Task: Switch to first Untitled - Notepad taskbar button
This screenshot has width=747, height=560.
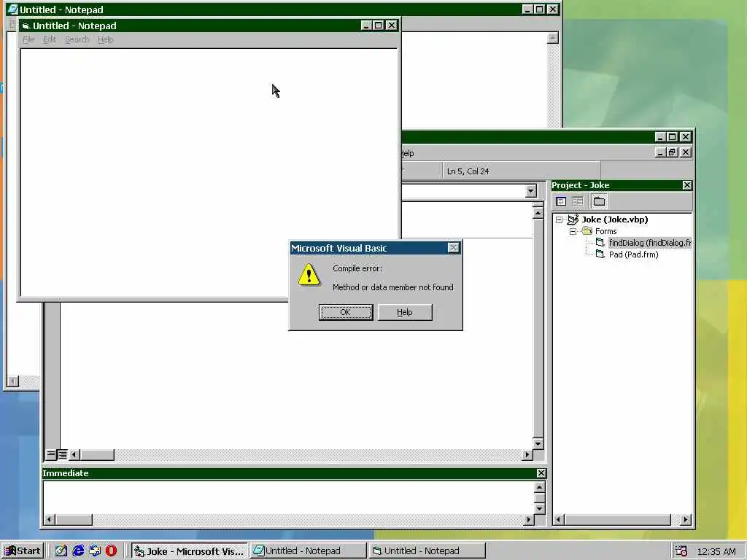Action: pyautogui.click(x=309, y=551)
